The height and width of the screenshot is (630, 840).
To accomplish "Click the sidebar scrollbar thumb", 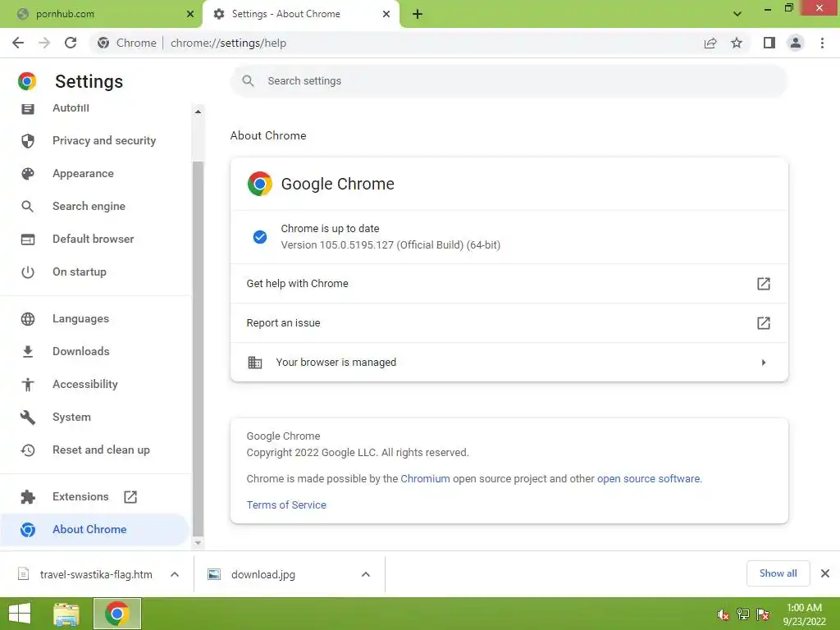I will pos(198,348).
